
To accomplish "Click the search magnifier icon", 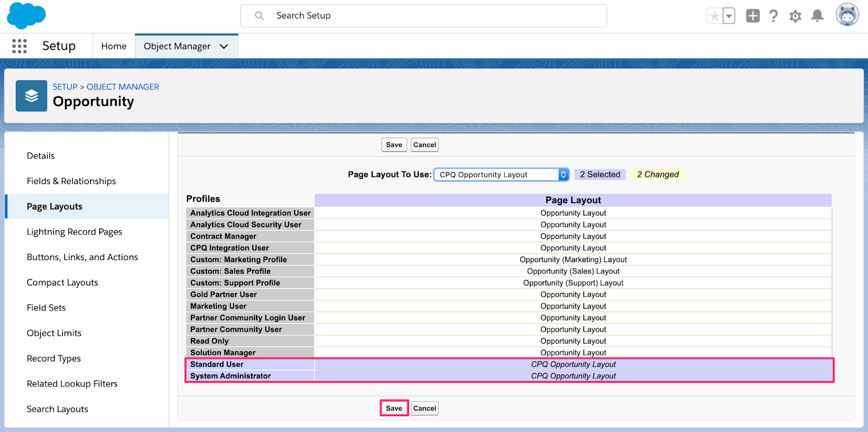I will click(259, 16).
